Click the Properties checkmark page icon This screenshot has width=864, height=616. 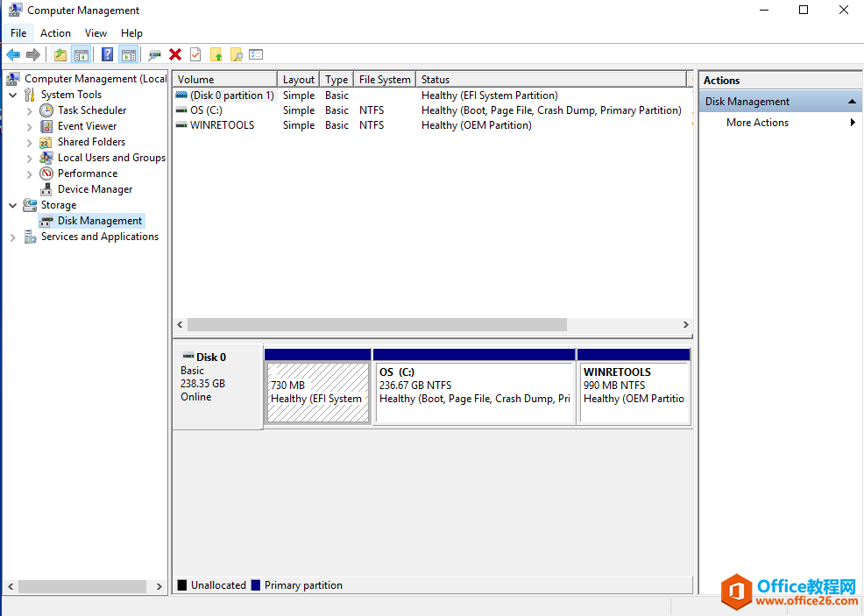click(x=195, y=55)
